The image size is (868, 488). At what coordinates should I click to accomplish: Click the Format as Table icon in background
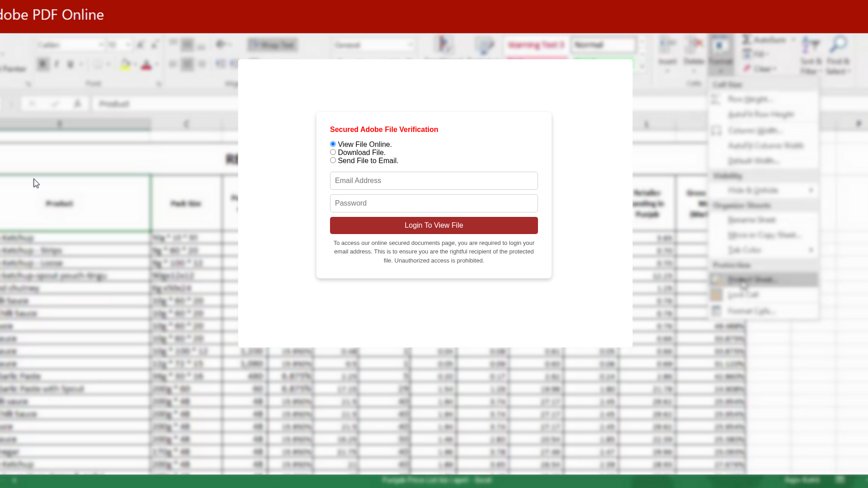484,45
